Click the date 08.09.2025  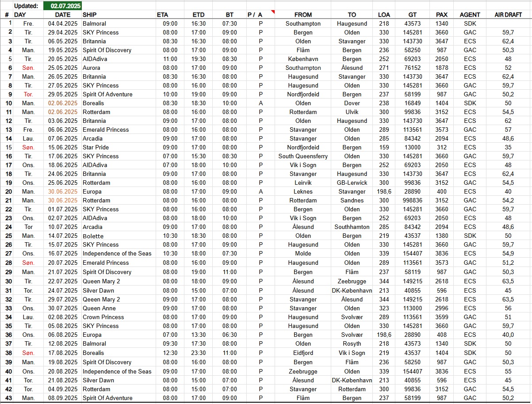[63, 398]
